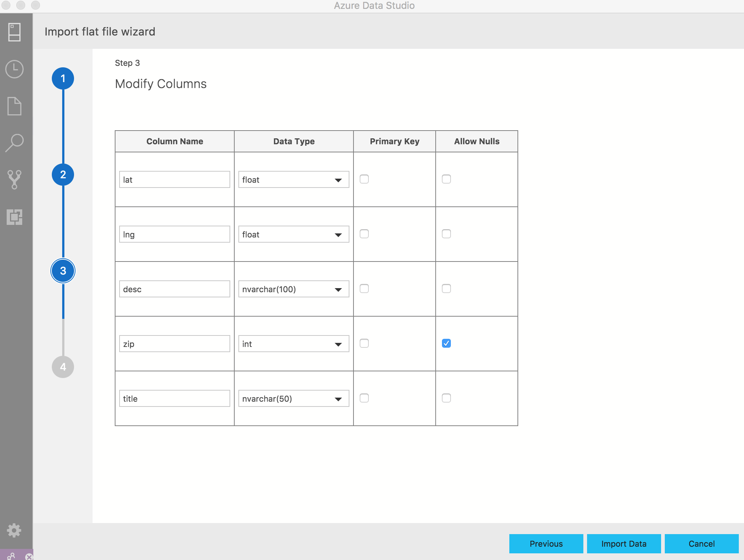The width and height of the screenshot is (744, 560).
Task: Enable Allow Nulls for the zip column
Action: click(x=446, y=343)
